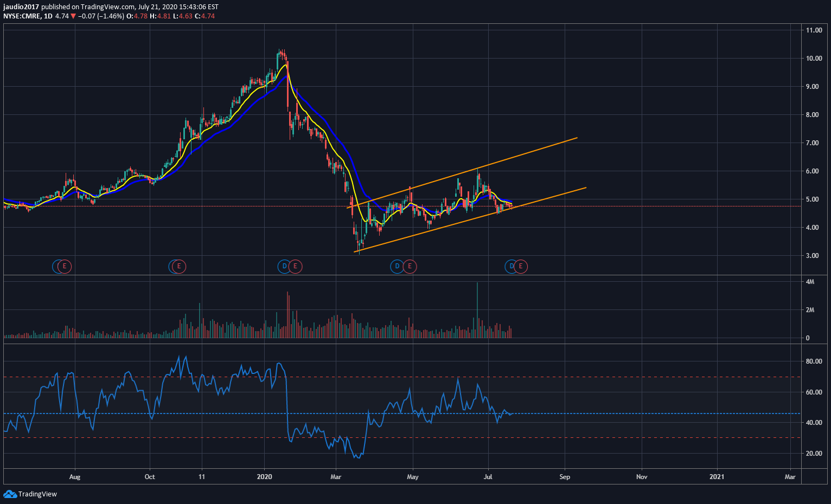Click the 2020 time axis label
831x504 pixels.
[265, 477]
